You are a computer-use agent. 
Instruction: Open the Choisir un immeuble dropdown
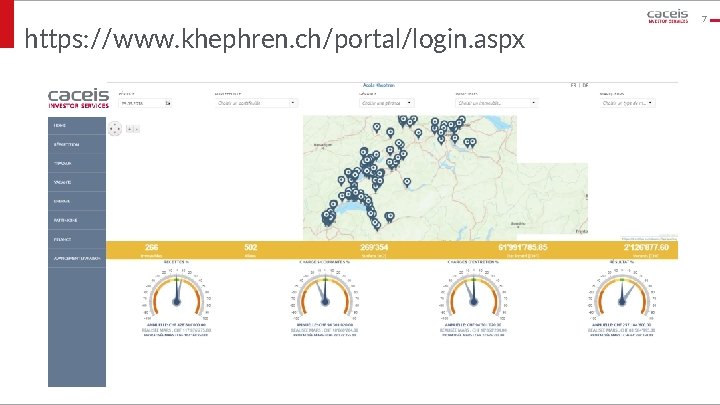[x=497, y=103]
